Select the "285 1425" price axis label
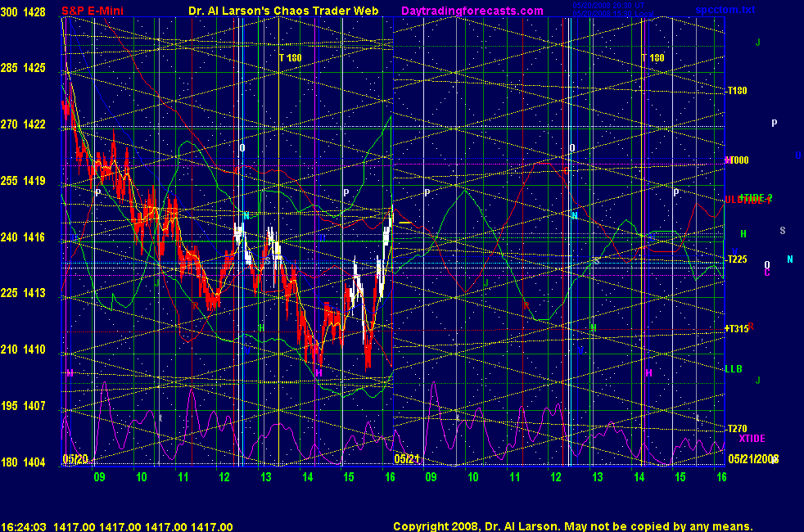Screen dimensions: 804x532 tap(23, 68)
